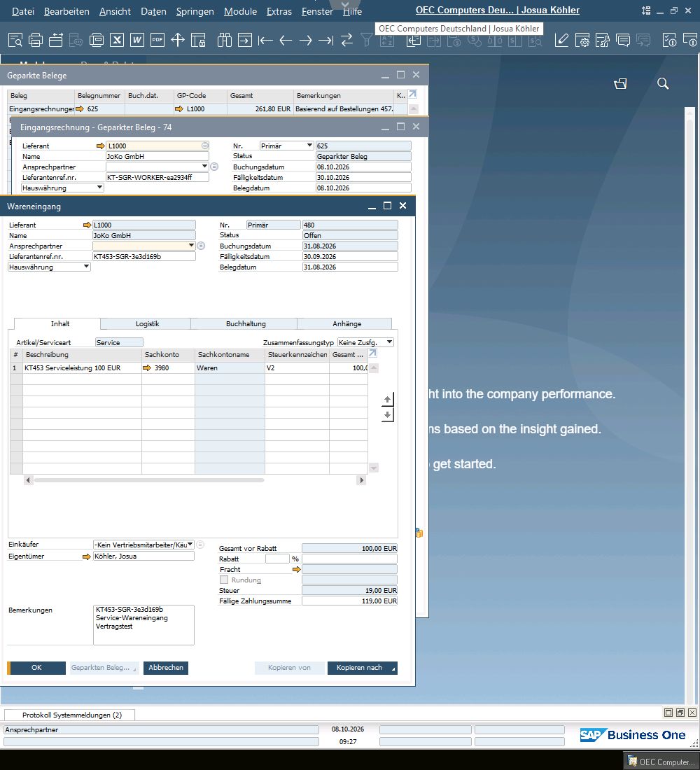Click the Abbrechen button
This screenshot has width=700, height=770.
(165, 668)
